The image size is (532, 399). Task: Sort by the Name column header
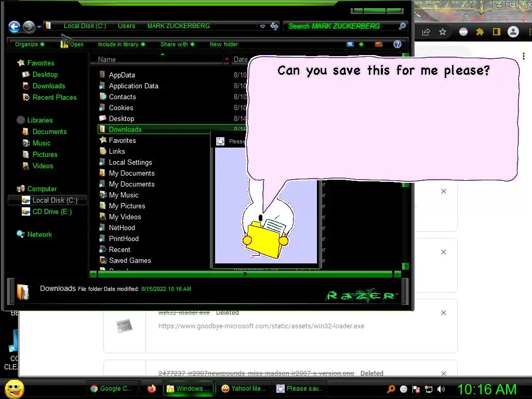(x=156, y=59)
